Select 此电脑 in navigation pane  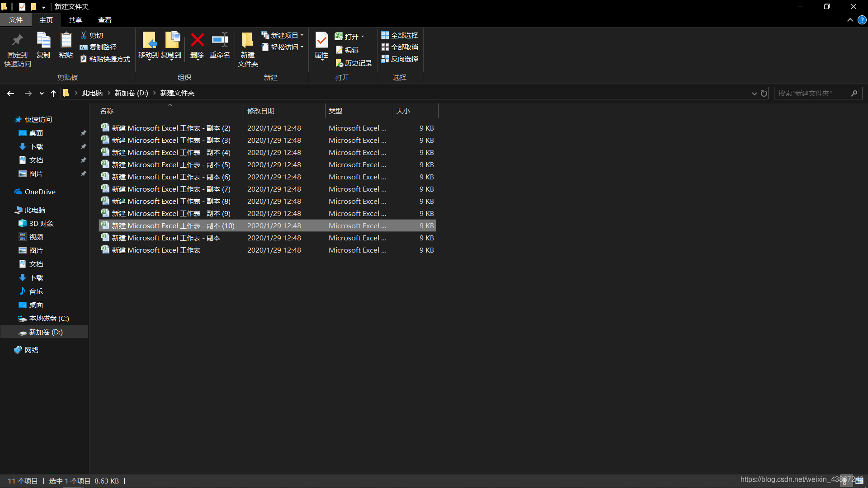pyautogui.click(x=35, y=210)
